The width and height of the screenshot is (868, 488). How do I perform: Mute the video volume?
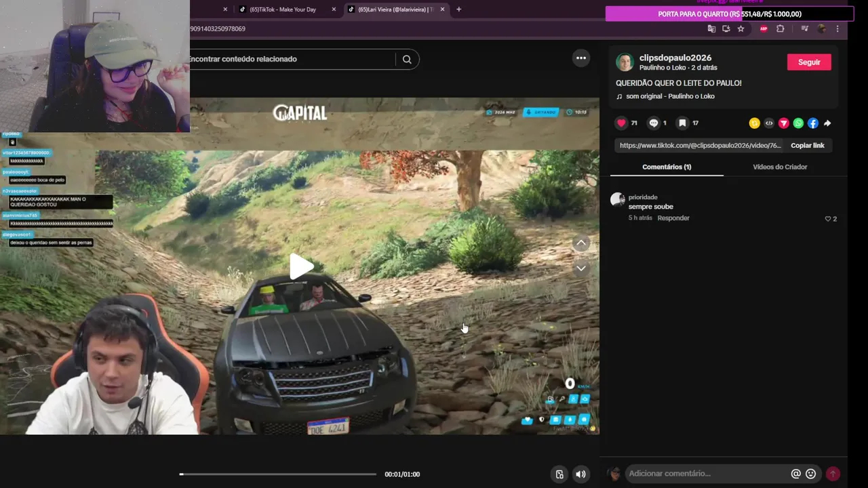coord(580,474)
